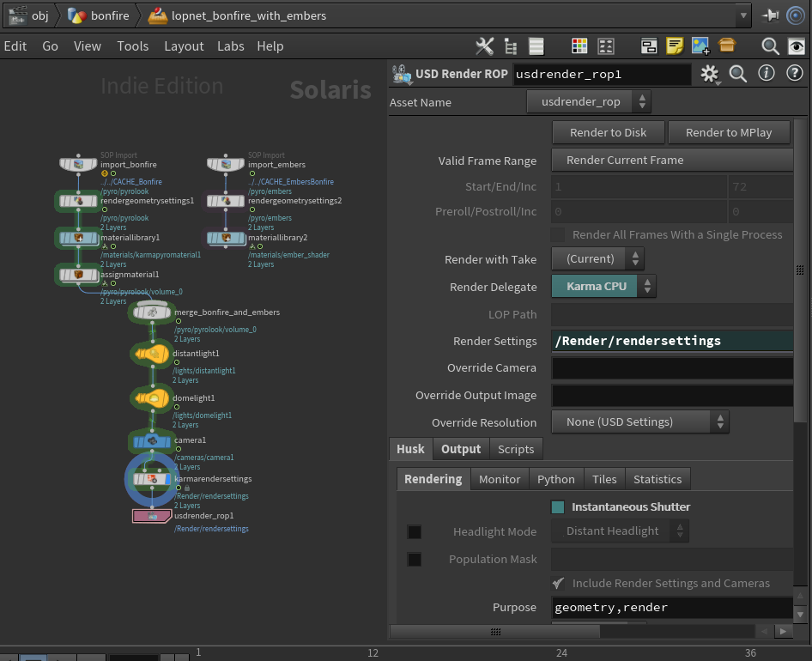Open the Help menu
The image size is (812, 661).
[x=270, y=46]
